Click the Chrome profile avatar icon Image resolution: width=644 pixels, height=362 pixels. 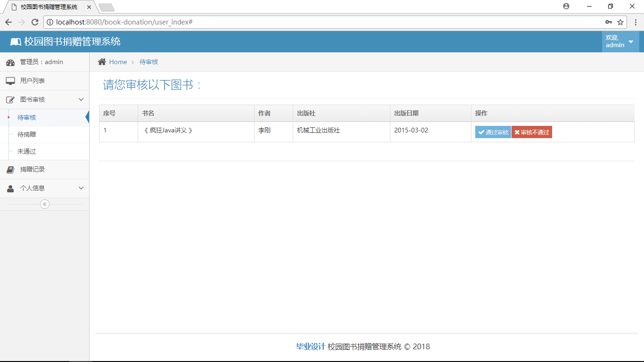tap(566, 6)
